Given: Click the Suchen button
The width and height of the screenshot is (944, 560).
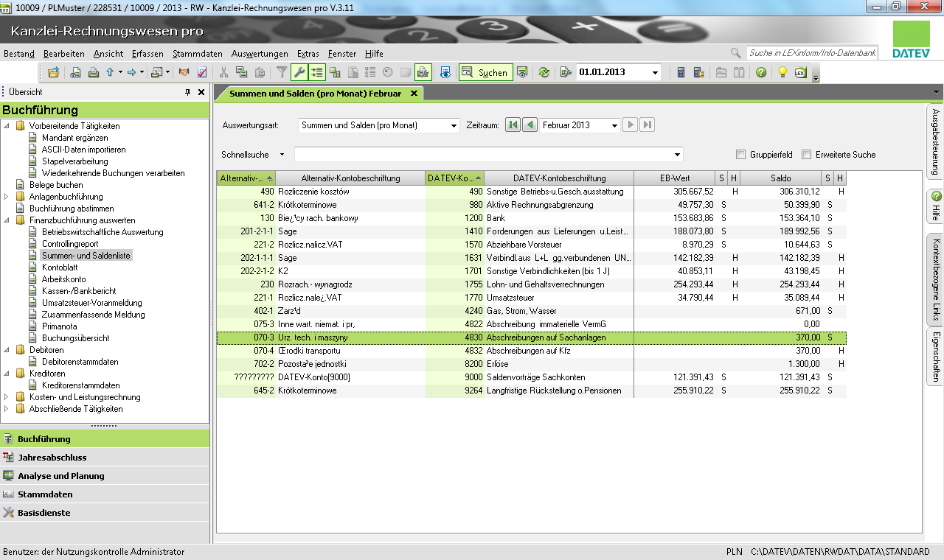Looking at the screenshot, I should click(x=486, y=72).
